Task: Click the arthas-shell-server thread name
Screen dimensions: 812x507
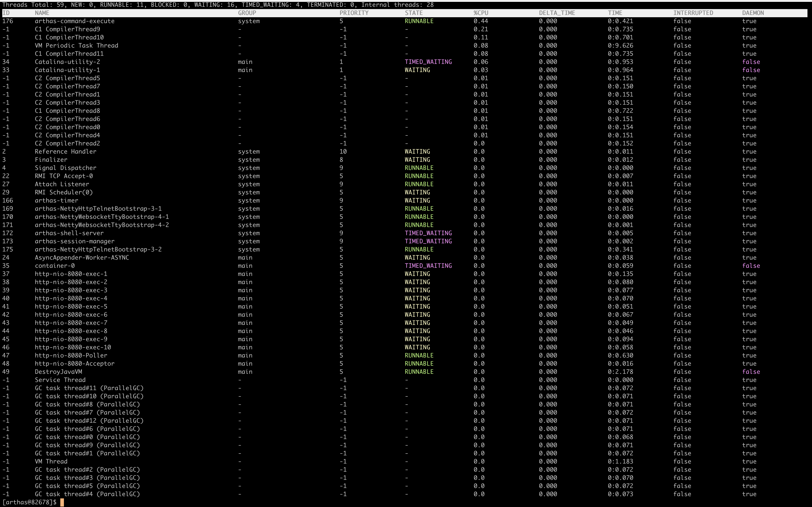Action: pos(69,233)
